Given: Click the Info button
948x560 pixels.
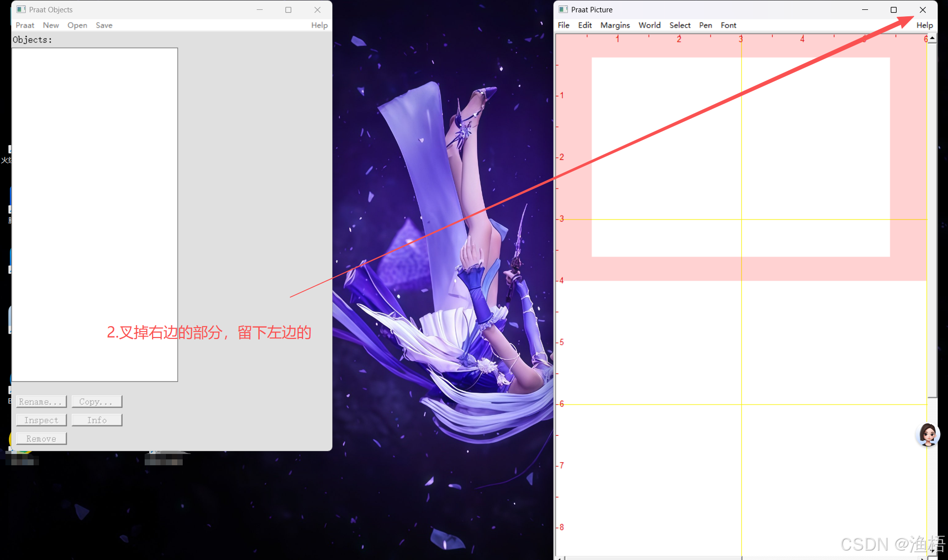Looking at the screenshot, I should coord(97,420).
